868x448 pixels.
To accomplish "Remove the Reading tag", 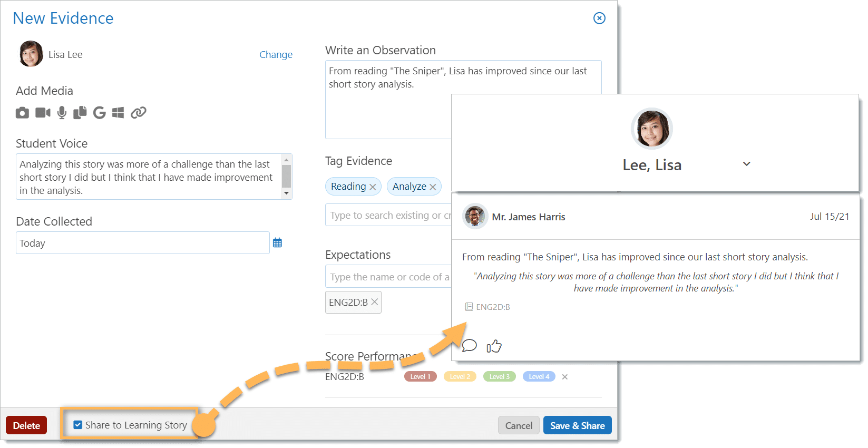I will coord(373,187).
